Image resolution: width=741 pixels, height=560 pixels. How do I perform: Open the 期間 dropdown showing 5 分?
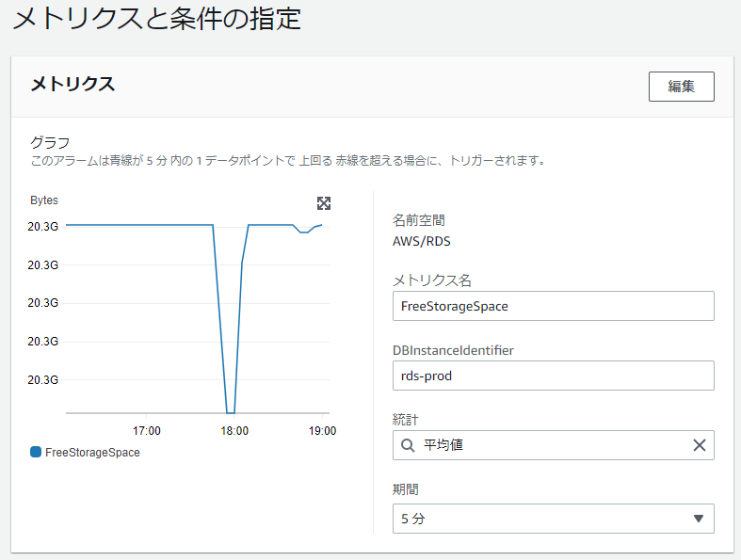click(553, 519)
